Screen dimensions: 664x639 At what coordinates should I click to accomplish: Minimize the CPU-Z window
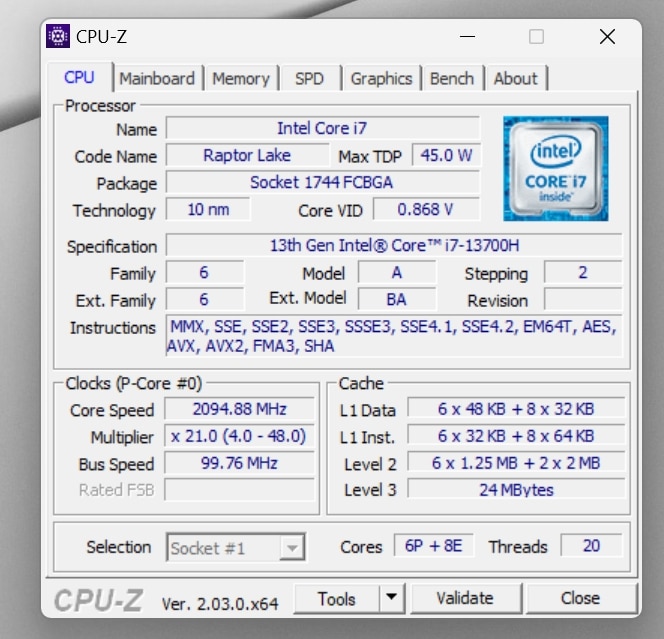(467, 37)
